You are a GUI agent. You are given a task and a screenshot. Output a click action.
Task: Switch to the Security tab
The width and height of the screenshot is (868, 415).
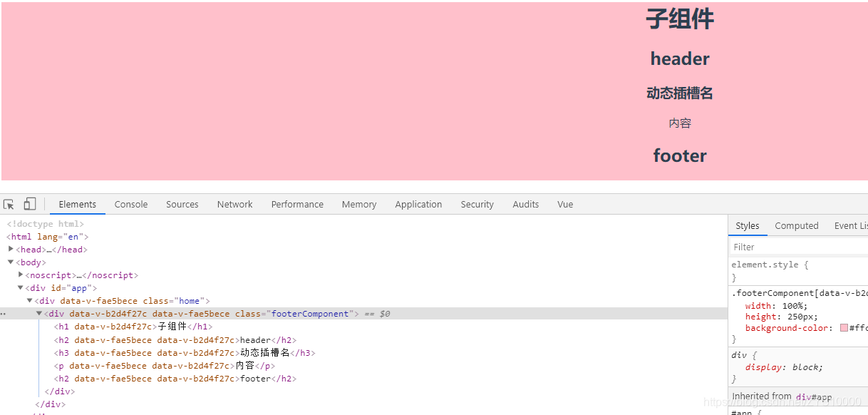coord(477,205)
